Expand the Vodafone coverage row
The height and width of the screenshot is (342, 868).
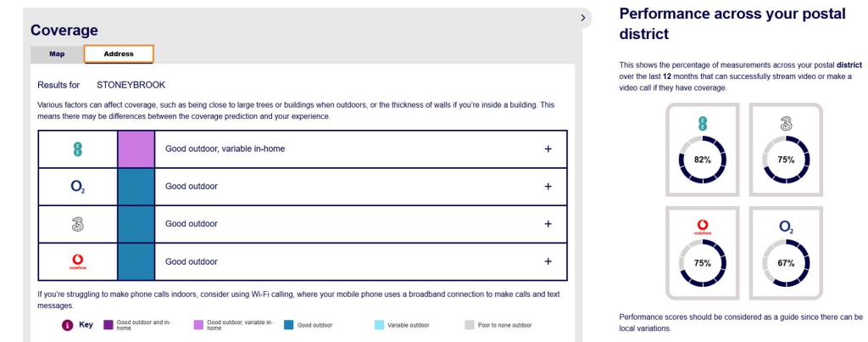(x=548, y=261)
